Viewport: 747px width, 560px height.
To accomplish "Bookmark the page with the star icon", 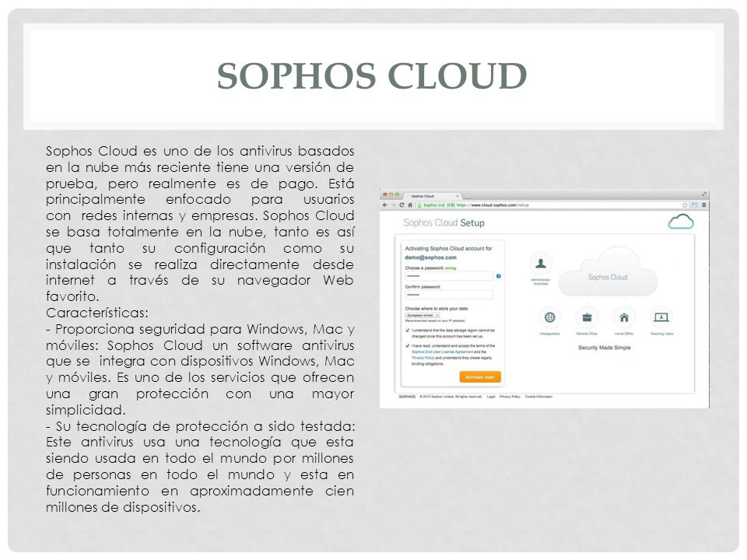I will click(x=685, y=205).
